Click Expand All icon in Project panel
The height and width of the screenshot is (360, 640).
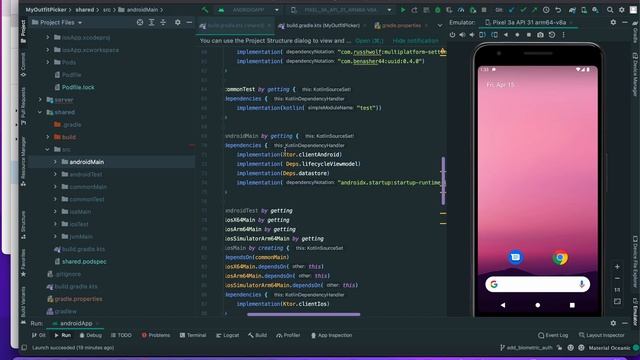[x=151, y=22]
